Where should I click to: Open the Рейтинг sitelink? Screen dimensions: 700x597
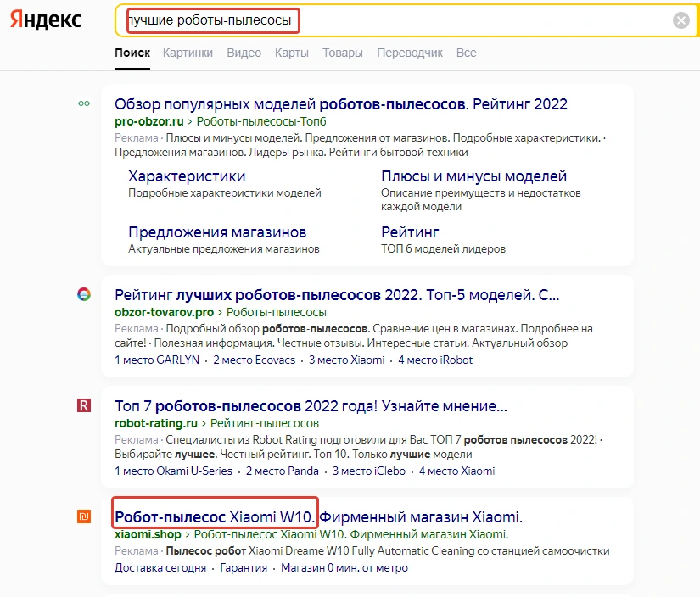tap(410, 232)
